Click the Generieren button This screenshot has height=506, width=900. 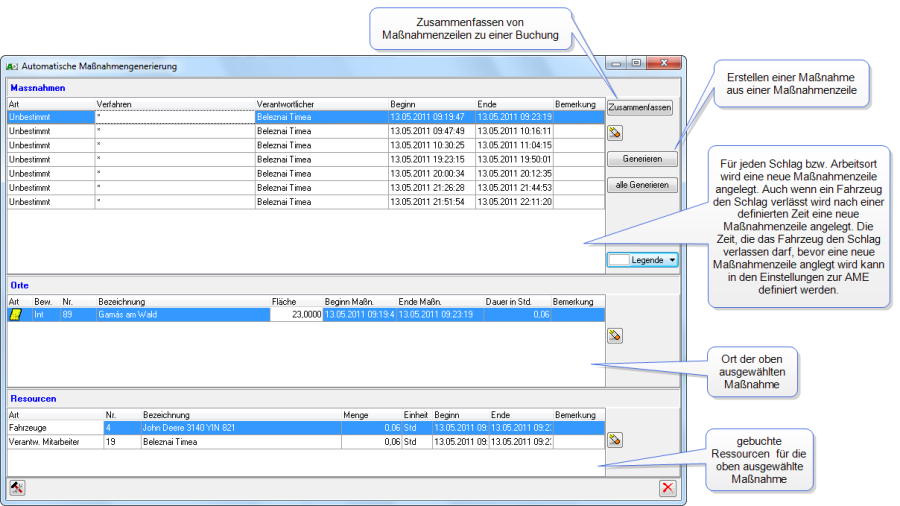(641, 159)
